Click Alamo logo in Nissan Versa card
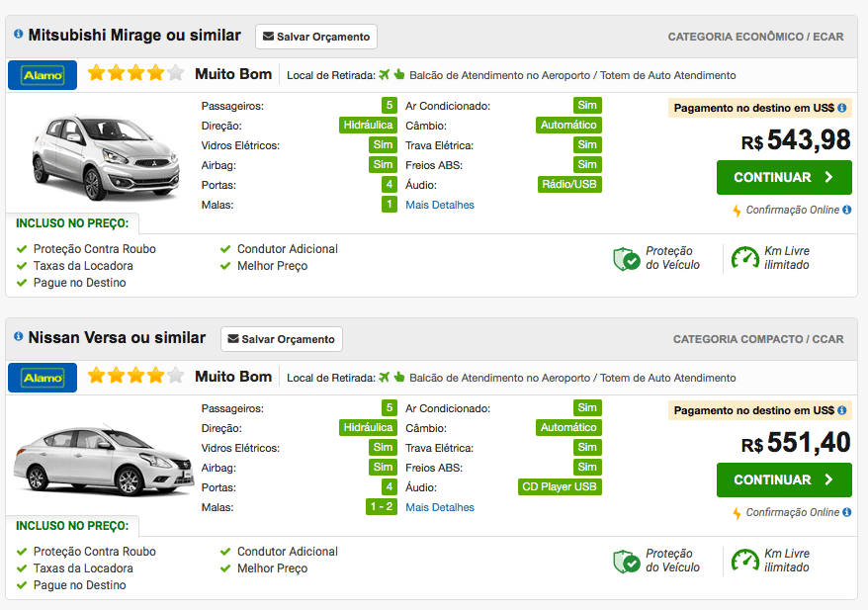The width and height of the screenshot is (868, 610). point(43,378)
